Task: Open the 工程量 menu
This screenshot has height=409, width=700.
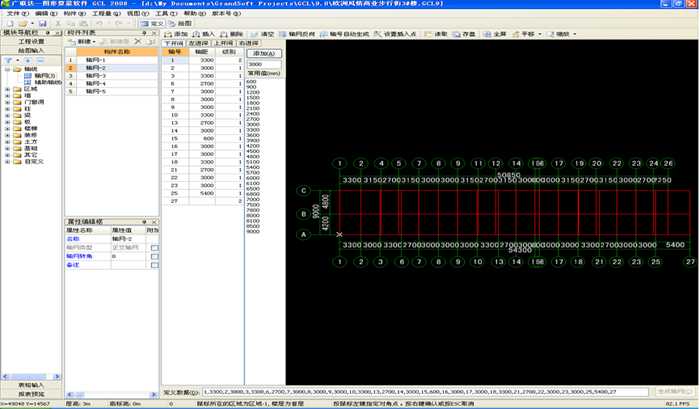Action: [x=106, y=13]
